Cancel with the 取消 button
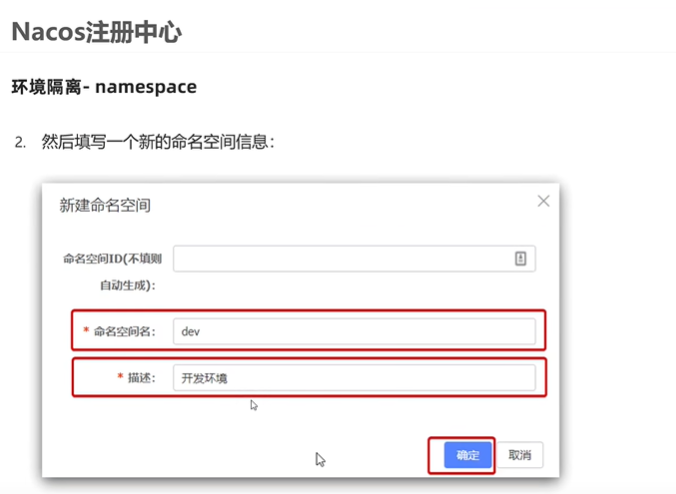This screenshot has height=494, width=676. tap(520, 455)
